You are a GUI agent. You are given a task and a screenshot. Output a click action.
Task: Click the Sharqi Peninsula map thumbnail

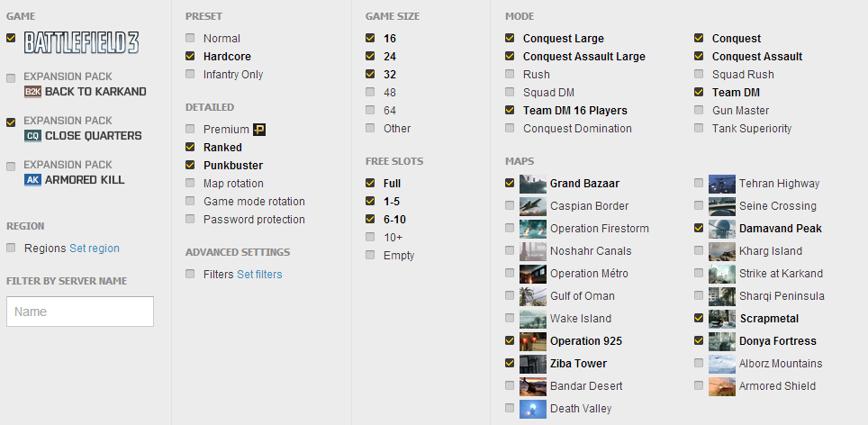click(722, 296)
